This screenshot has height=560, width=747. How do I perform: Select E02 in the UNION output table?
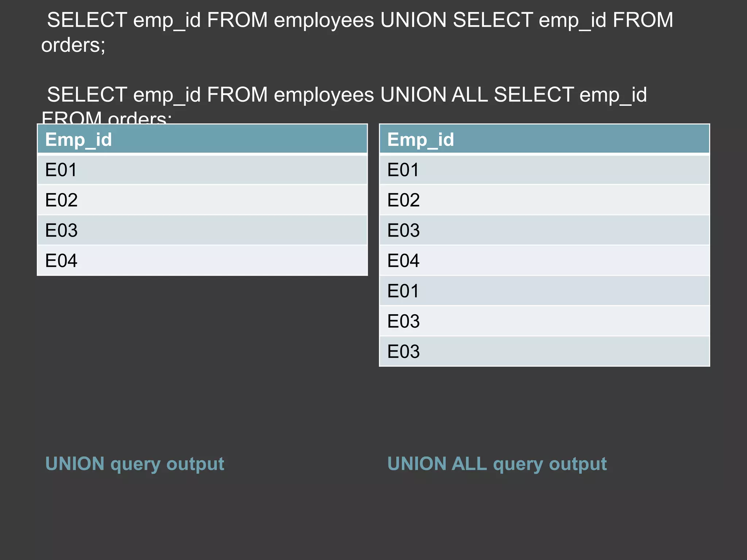tap(202, 200)
